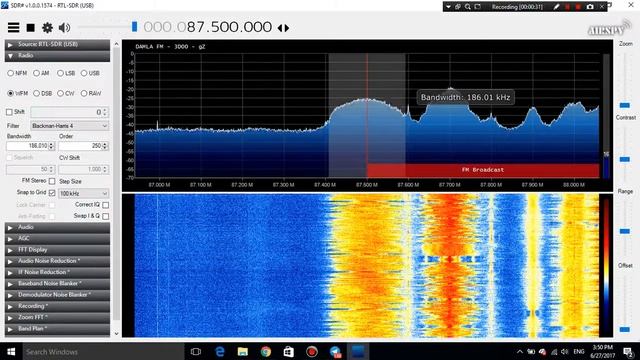
Task: Mute audio with the speaker icon
Action: click(64, 27)
